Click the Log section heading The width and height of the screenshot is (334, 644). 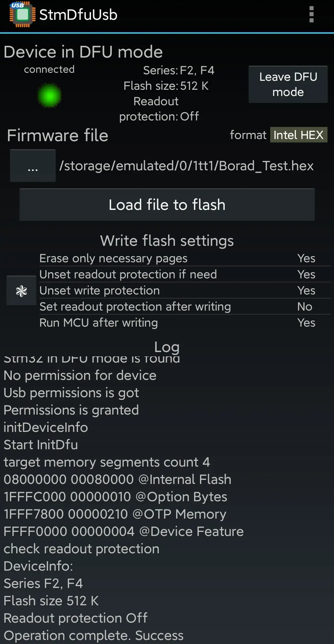tap(167, 347)
